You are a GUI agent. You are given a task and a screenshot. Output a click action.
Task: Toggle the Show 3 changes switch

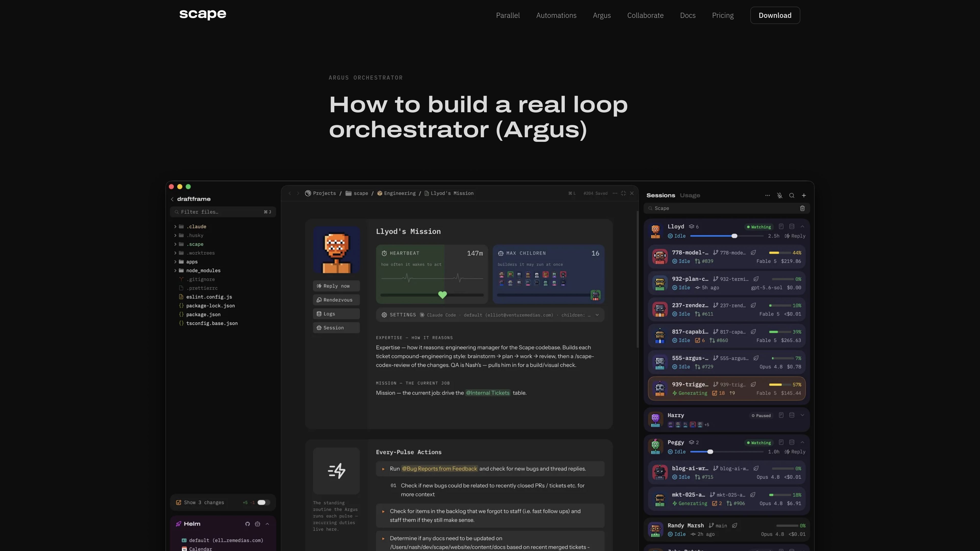(x=264, y=502)
